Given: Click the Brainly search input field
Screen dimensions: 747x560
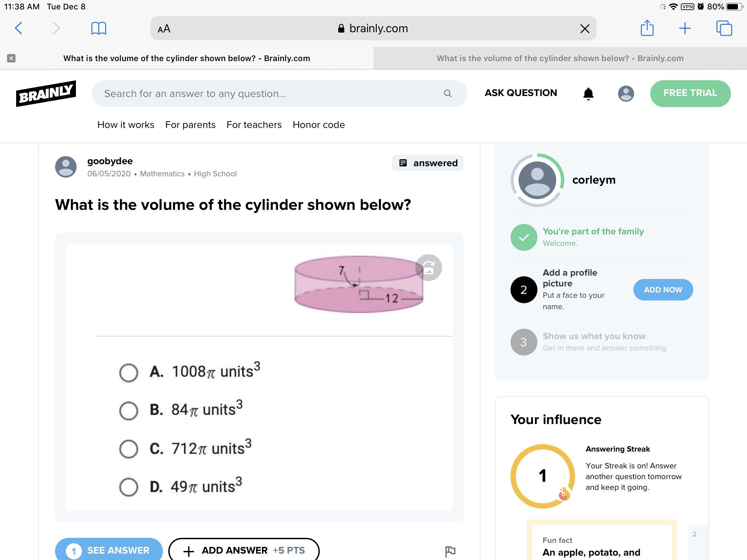Looking at the screenshot, I should click(x=270, y=94).
